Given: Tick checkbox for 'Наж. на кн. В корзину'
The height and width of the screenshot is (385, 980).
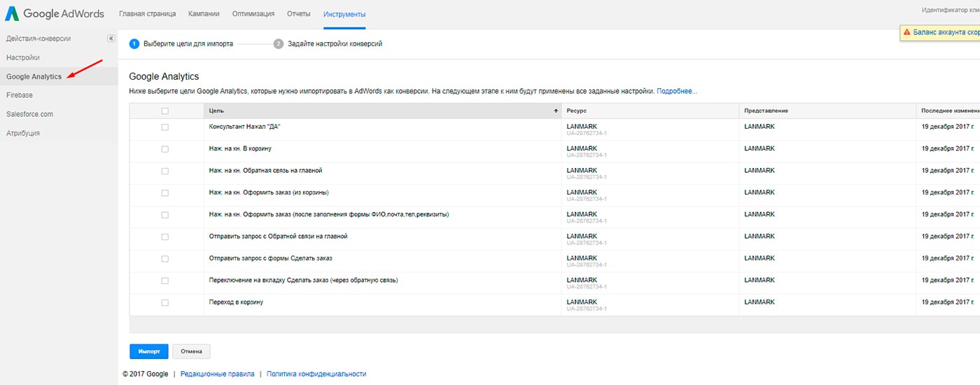Looking at the screenshot, I should click(x=165, y=149).
